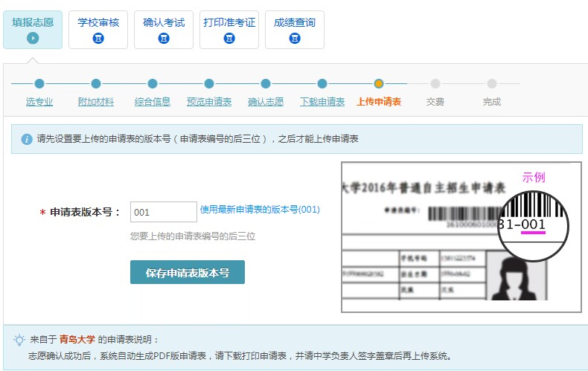
Task: Click the icon below 打印准考证
Action: coord(229,38)
